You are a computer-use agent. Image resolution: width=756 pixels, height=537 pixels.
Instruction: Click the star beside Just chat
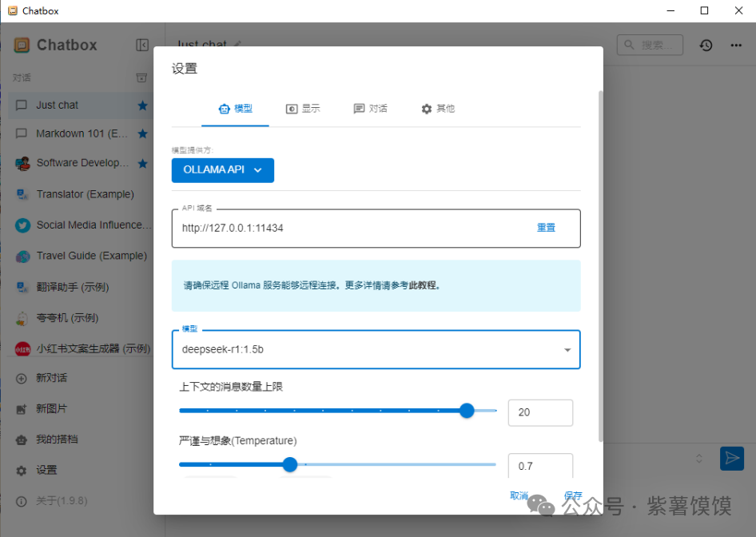(x=142, y=105)
